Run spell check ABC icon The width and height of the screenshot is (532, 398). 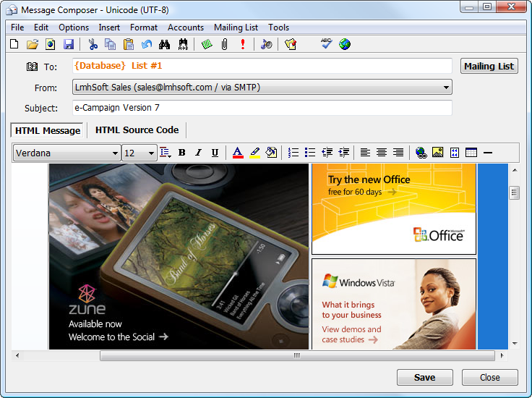[x=327, y=43]
